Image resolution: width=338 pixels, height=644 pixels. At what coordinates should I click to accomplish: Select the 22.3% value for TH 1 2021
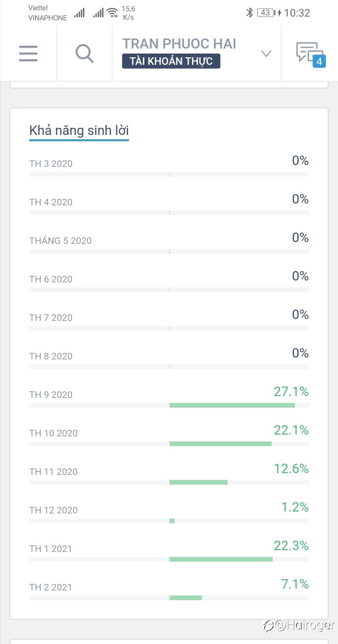[x=291, y=546]
